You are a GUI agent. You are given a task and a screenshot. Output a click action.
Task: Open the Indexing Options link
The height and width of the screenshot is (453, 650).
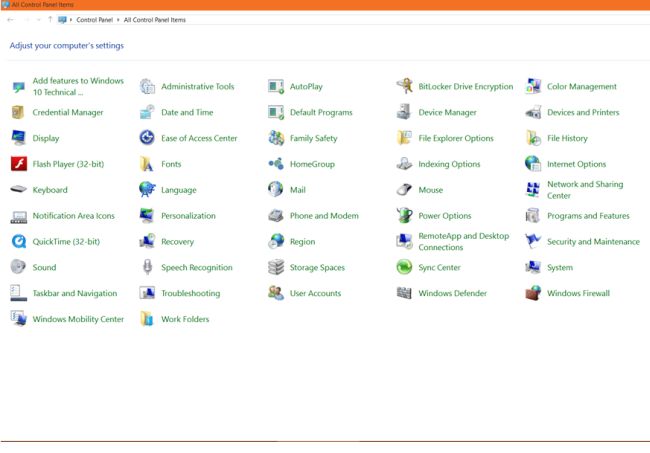(x=449, y=164)
